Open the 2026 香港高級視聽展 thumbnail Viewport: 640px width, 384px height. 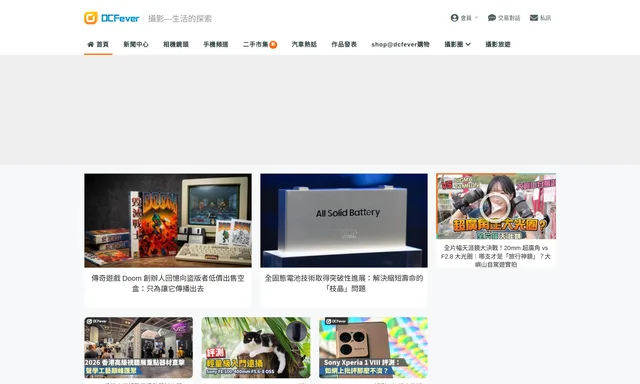(138, 348)
